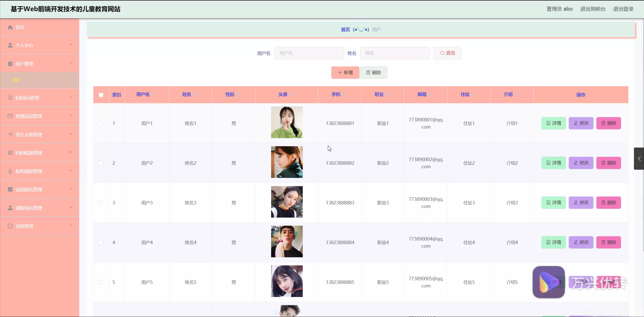The height and width of the screenshot is (317, 644).
Task: Click the paper plane icon for 育儿大师管理
Action: pyautogui.click(x=10, y=134)
